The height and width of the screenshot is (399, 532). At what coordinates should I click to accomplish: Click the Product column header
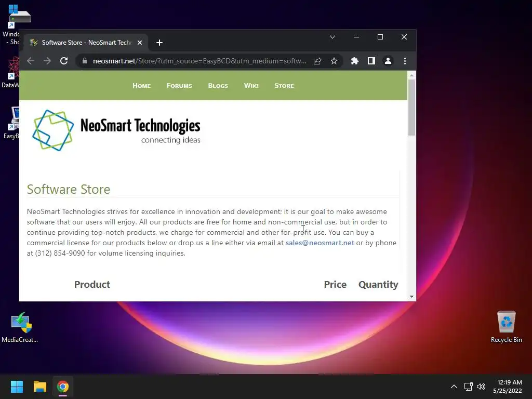tap(92, 284)
